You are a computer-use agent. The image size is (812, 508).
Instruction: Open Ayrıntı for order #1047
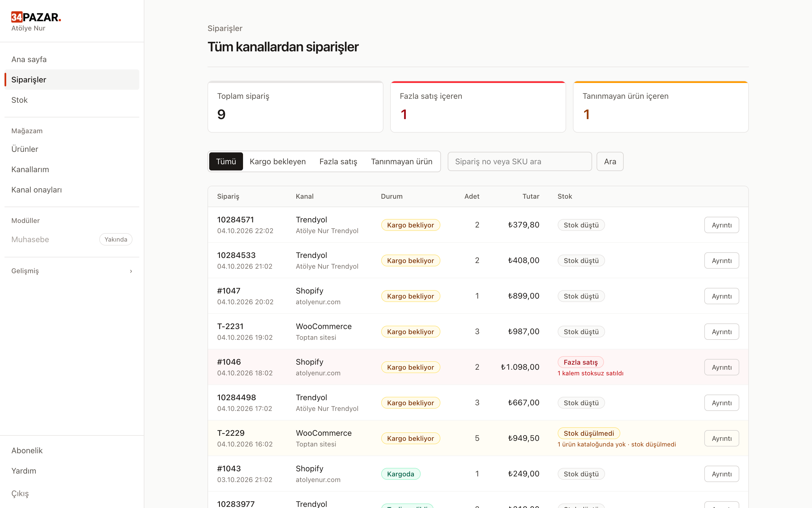click(722, 296)
